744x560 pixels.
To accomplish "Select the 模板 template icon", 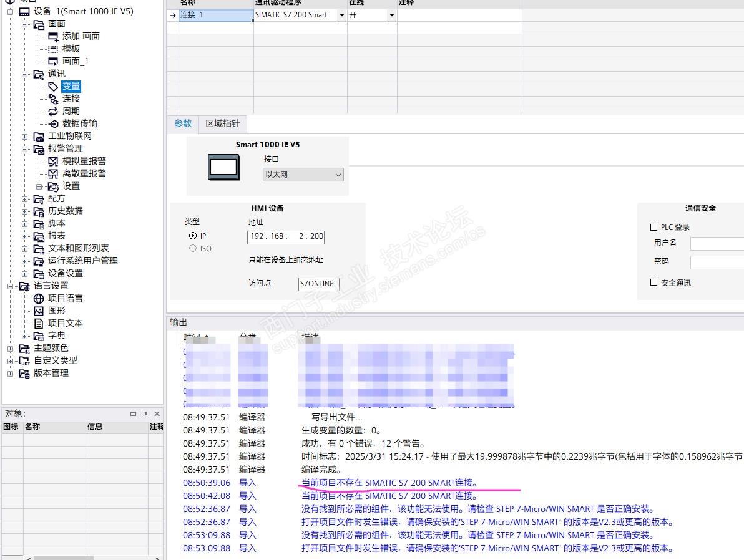I will (x=53, y=49).
